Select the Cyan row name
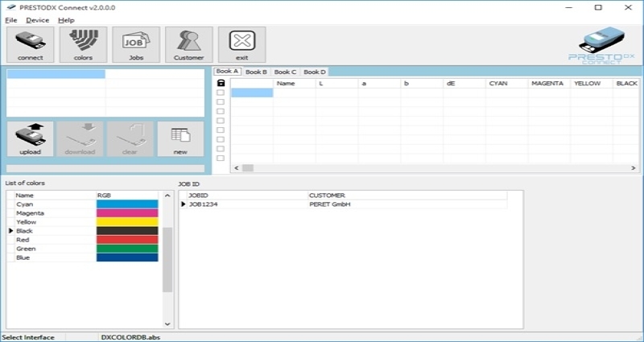The image size is (644, 342). pyautogui.click(x=25, y=204)
